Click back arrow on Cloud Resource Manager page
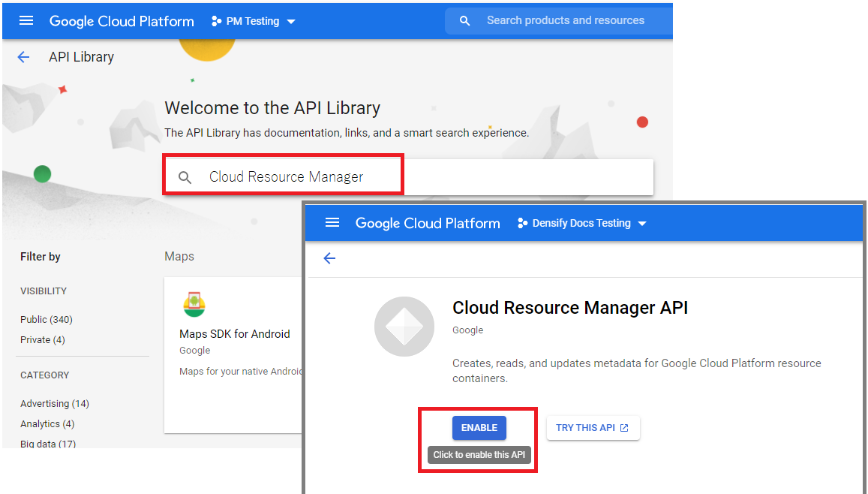 click(329, 258)
